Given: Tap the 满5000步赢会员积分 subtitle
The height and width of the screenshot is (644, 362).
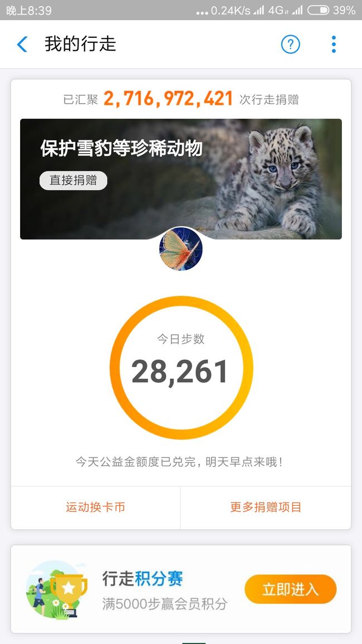Looking at the screenshot, I should coord(165,604).
